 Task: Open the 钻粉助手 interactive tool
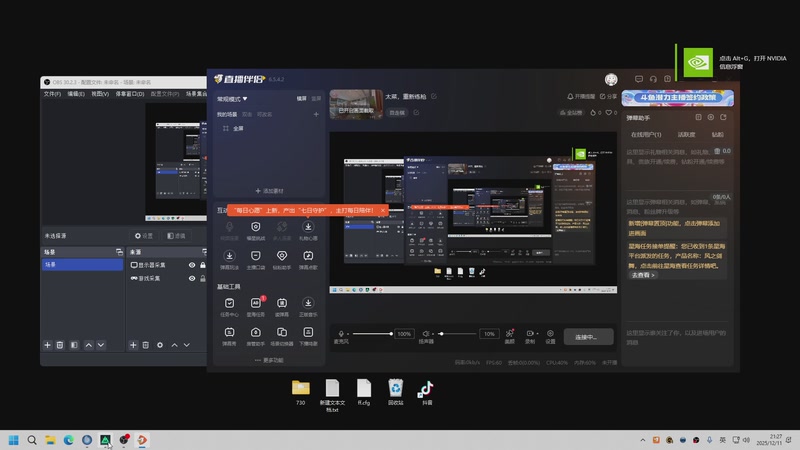(282, 259)
